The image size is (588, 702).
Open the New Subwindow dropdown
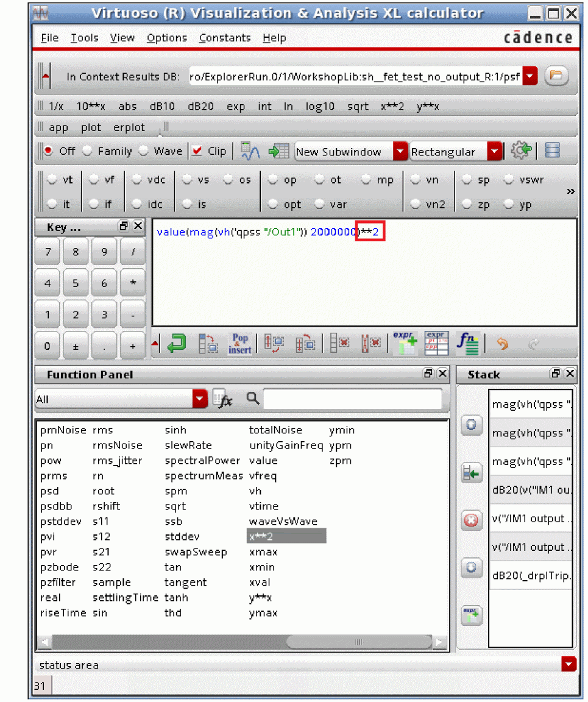click(x=400, y=151)
